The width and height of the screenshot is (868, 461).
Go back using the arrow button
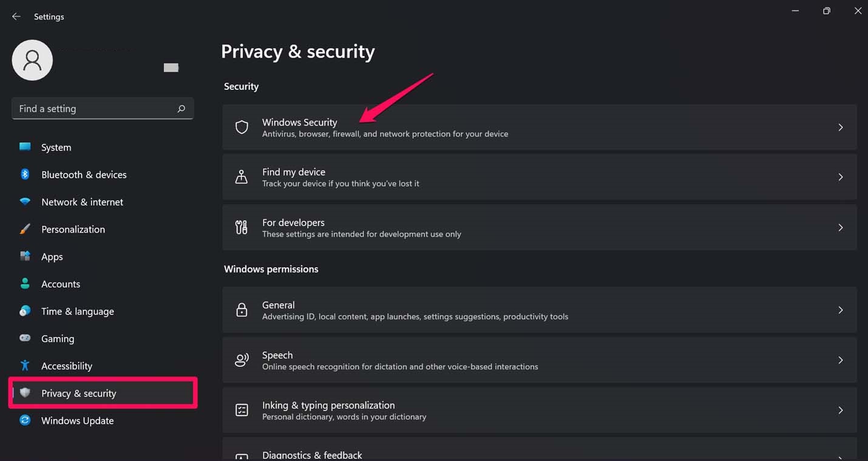click(x=16, y=16)
